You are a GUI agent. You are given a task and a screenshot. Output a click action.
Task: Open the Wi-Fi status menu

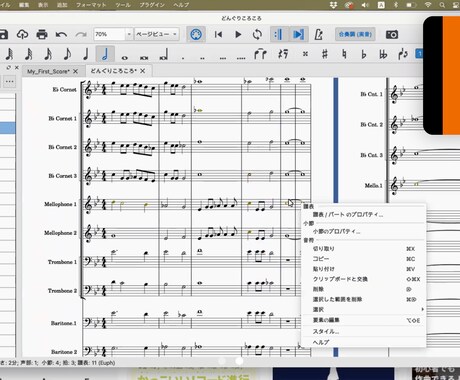[x=428, y=5]
